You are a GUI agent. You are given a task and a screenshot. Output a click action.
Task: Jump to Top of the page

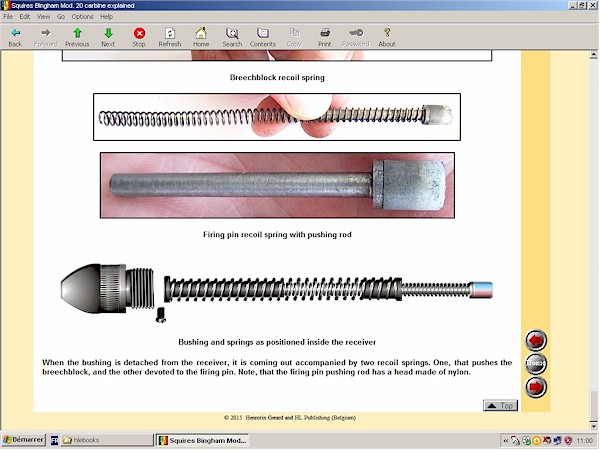(x=501, y=406)
